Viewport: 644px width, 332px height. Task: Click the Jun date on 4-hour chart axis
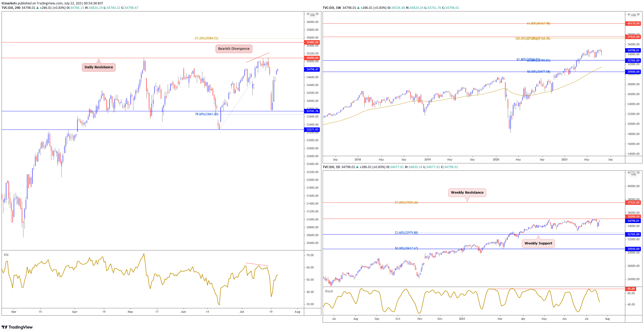coord(183,312)
